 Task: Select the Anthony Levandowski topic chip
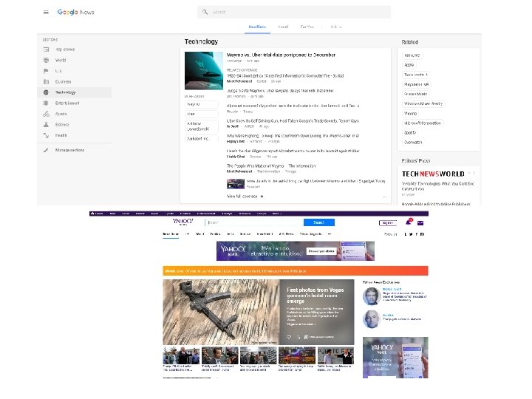[x=202, y=126]
